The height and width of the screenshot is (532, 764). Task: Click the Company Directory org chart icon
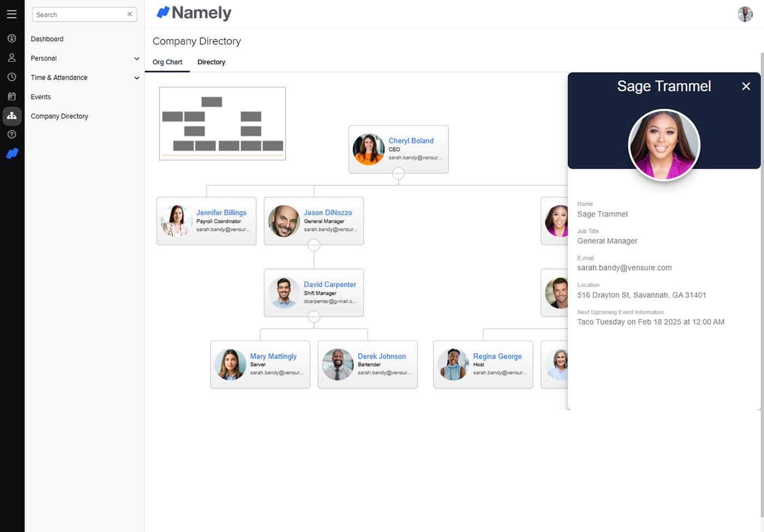tap(11, 116)
